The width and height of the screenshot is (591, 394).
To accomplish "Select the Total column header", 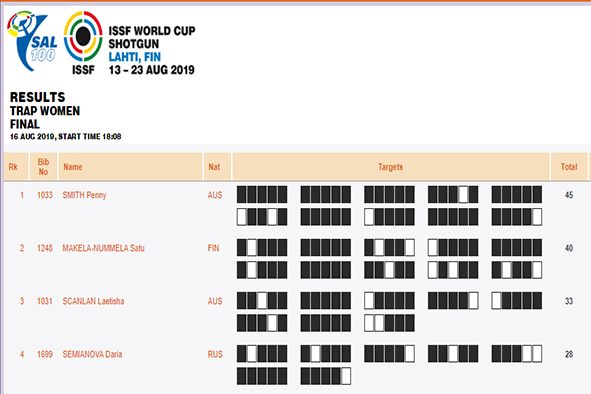I will coord(569,167).
